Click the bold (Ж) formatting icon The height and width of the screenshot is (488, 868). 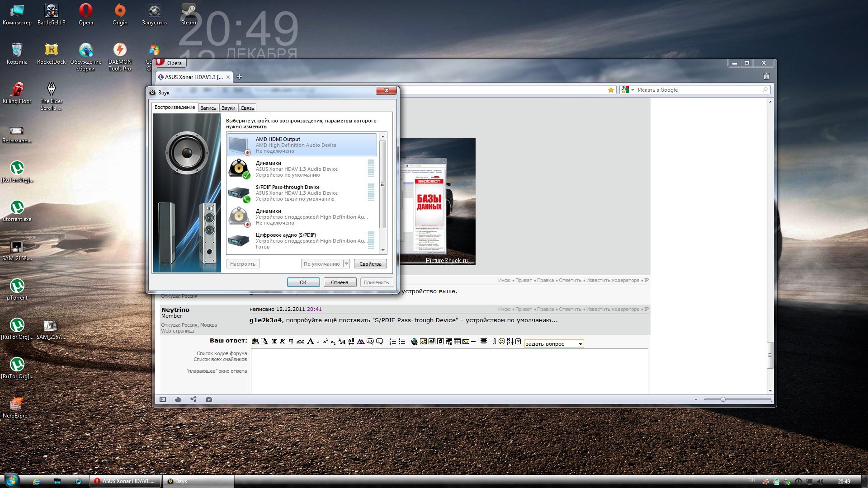[274, 342]
